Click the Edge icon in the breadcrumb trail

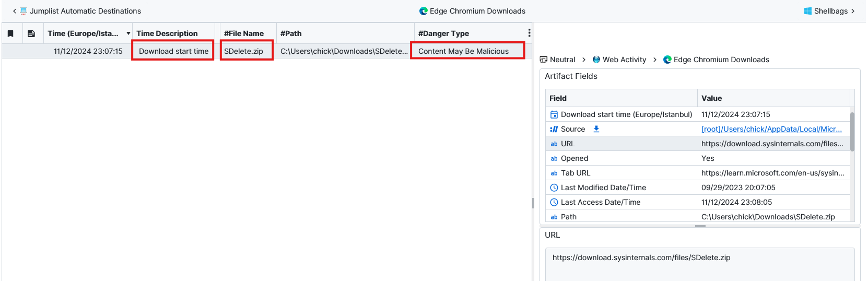click(x=667, y=60)
